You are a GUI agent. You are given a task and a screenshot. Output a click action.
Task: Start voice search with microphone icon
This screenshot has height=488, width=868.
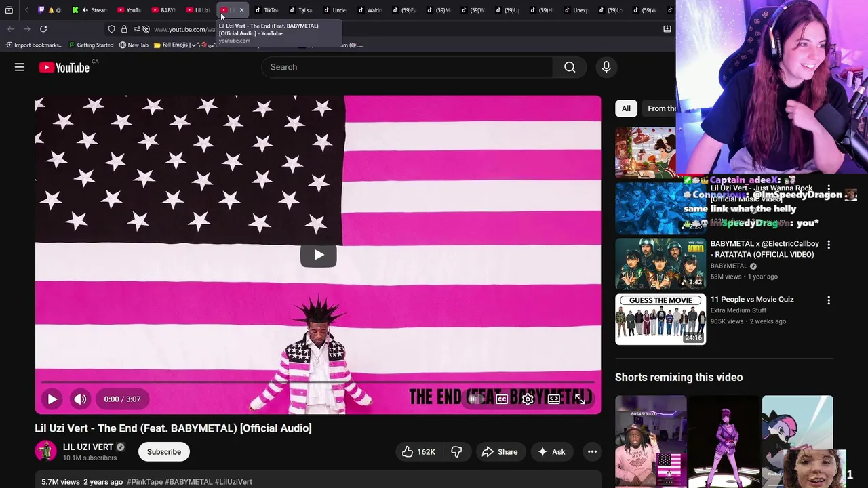[x=606, y=67]
